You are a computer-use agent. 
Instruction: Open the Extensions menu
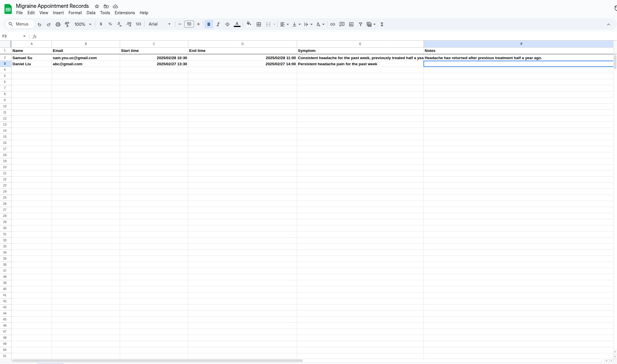pyautogui.click(x=125, y=13)
